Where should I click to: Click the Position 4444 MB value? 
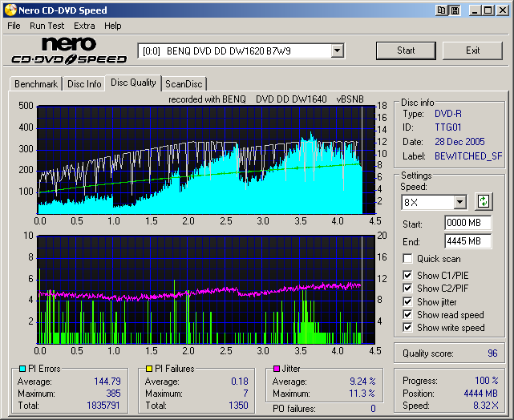click(x=480, y=393)
